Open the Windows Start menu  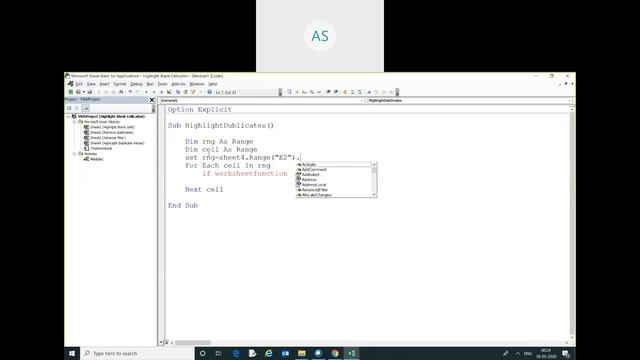(72, 353)
